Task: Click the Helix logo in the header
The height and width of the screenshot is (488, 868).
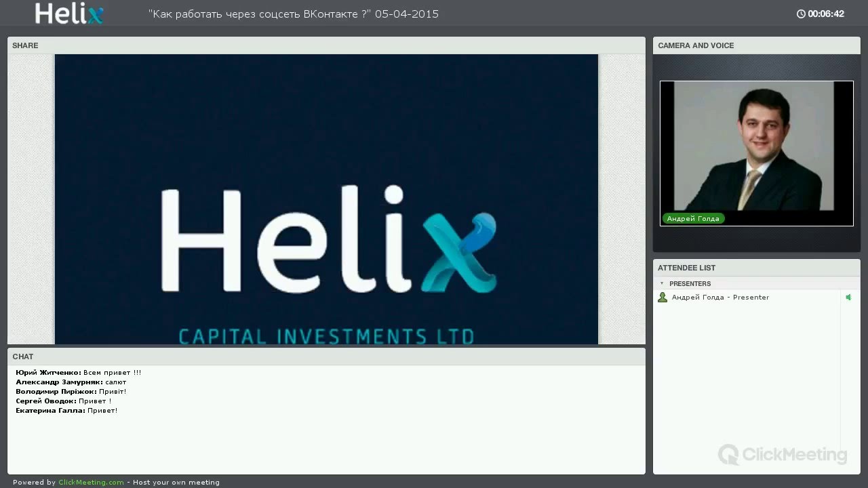Action: pyautogui.click(x=69, y=14)
